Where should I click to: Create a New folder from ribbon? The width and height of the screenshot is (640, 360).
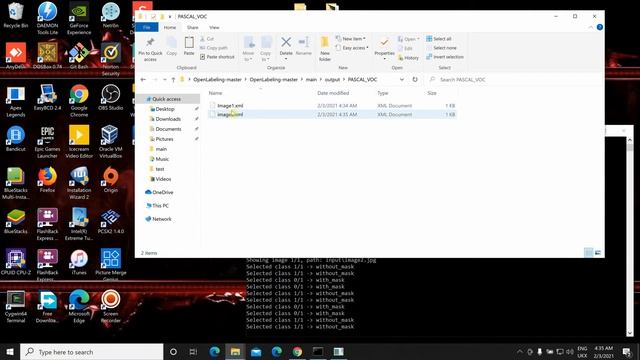(x=325, y=49)
